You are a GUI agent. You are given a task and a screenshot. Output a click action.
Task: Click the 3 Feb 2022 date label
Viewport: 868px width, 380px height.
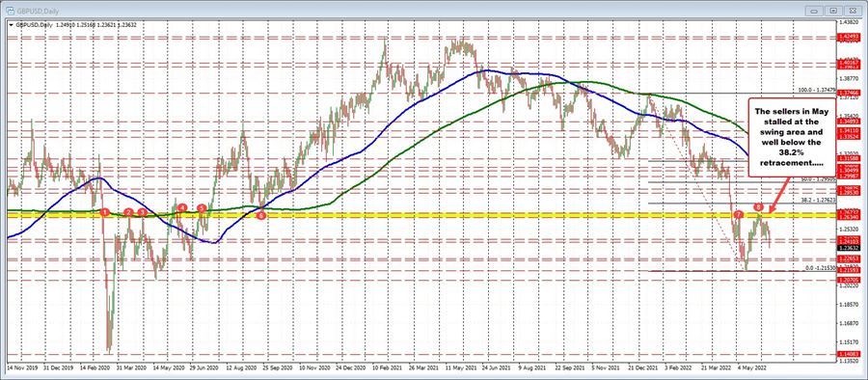679,366
